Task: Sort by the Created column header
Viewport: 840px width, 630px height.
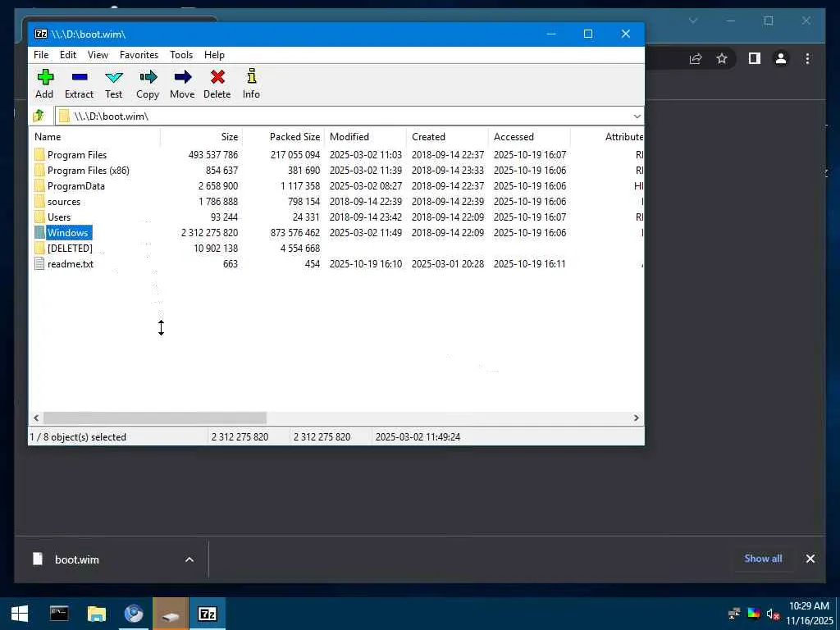Action: (x=447, y=137)
